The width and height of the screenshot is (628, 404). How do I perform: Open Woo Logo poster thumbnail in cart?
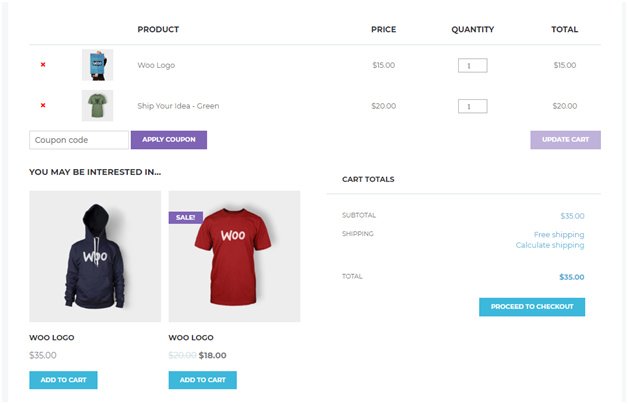point(97,65)
